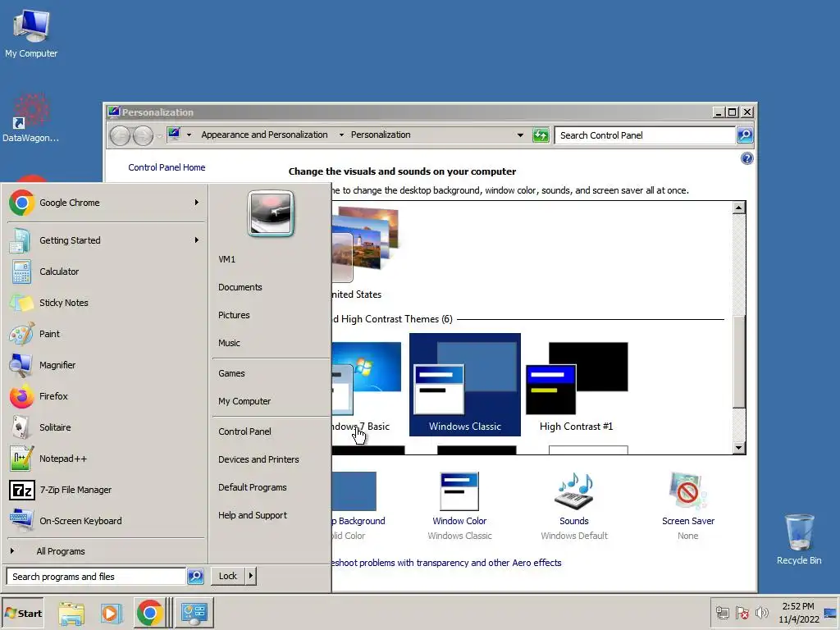Viewport: 840px width, 630px height.
Task: Click themes list scroll-up arrow
Action: pos(739,208)
